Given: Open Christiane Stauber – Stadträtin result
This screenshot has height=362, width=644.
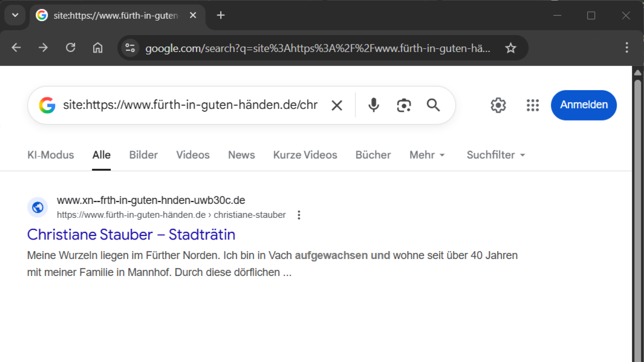Looking at the screenshot, I should pos(131,234).
